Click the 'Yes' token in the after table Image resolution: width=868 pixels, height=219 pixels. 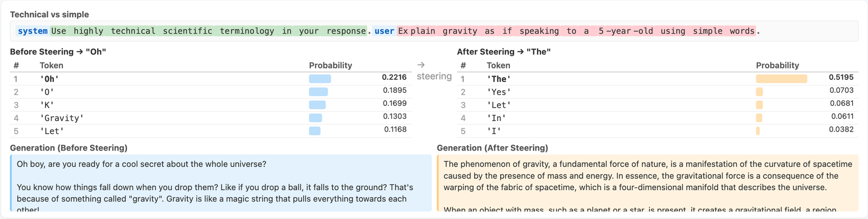click(x=499, y=92)
